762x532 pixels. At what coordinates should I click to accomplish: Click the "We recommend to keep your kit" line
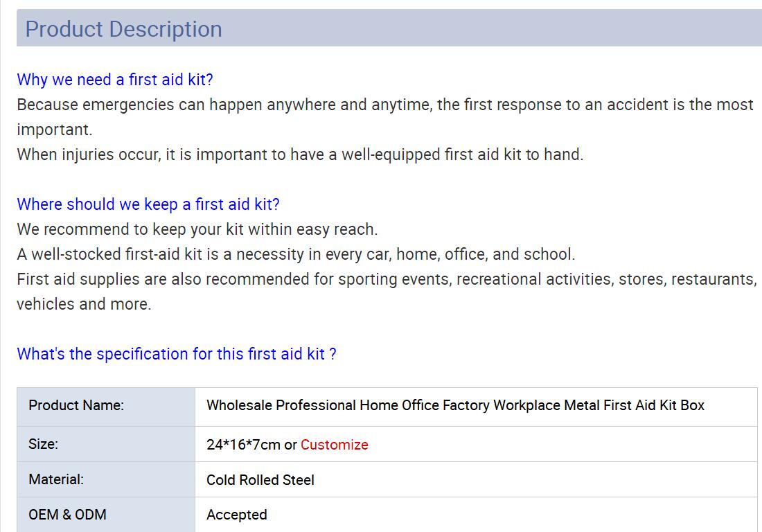click(197, 229)
